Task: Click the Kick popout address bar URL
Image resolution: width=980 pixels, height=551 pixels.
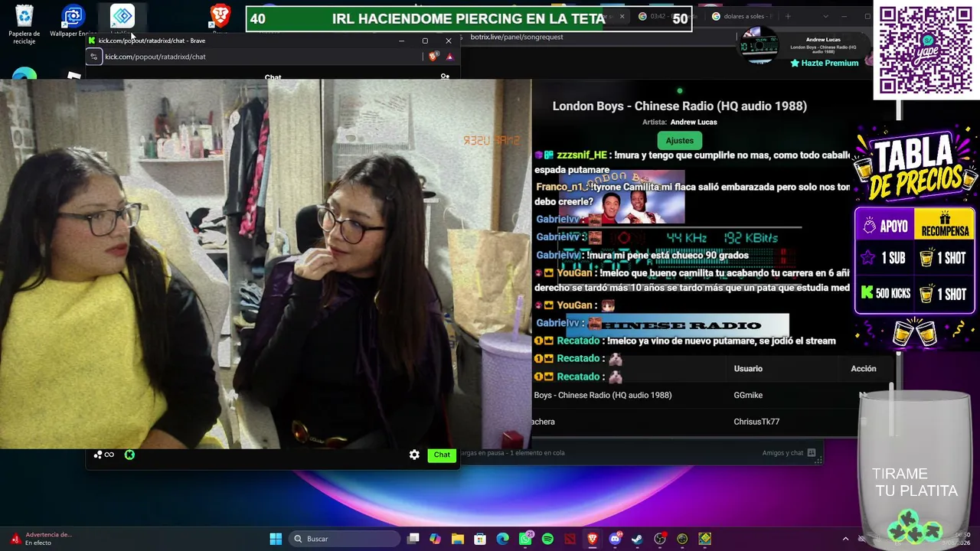Action: click(155, 57)
